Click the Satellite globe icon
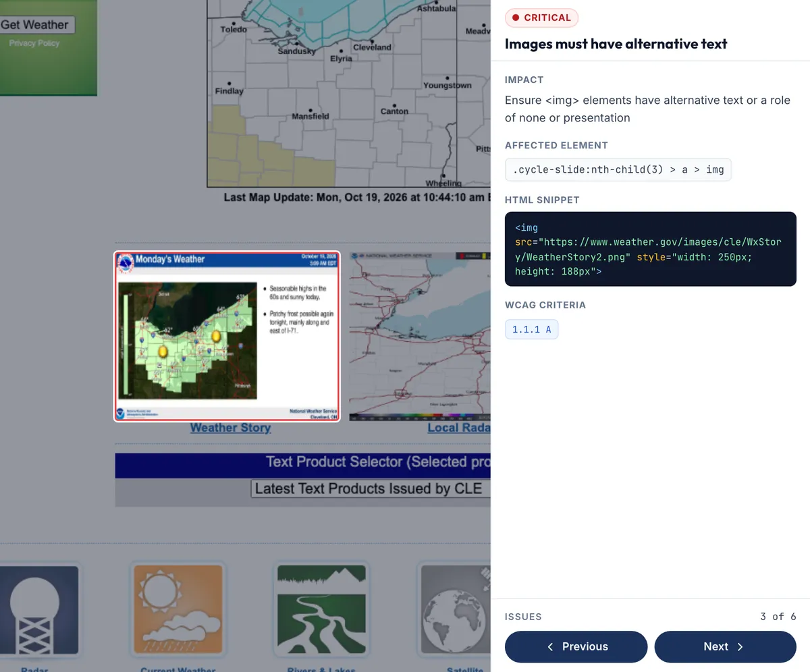Screen dimensions: 810x672 tap(456, 610)
